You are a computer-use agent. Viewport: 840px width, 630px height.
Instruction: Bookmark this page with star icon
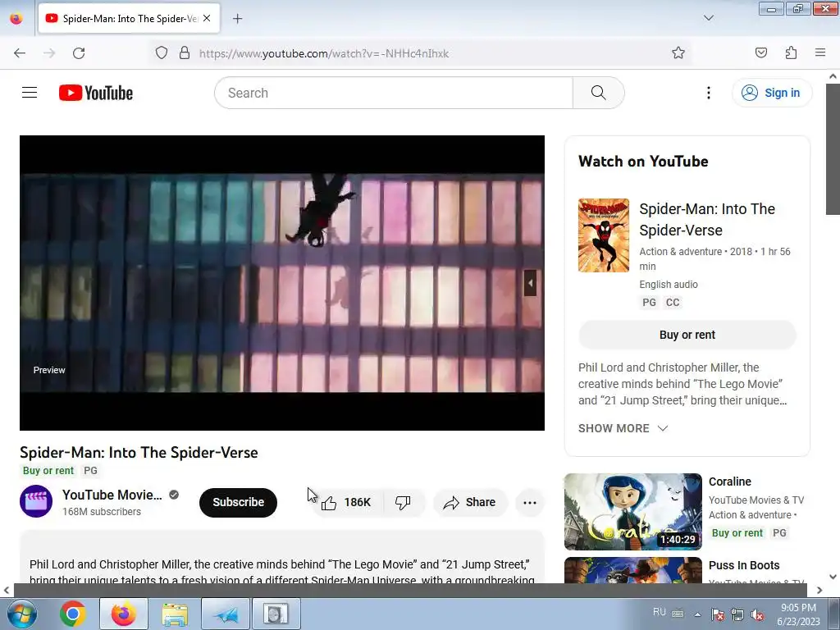click(x=678, y=53)
